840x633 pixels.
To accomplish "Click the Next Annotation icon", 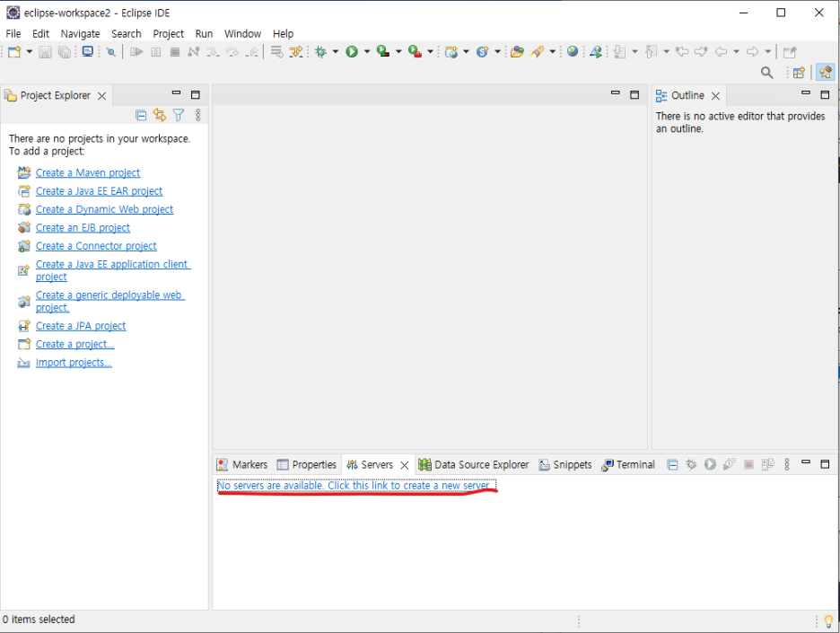I will point(620,52).
